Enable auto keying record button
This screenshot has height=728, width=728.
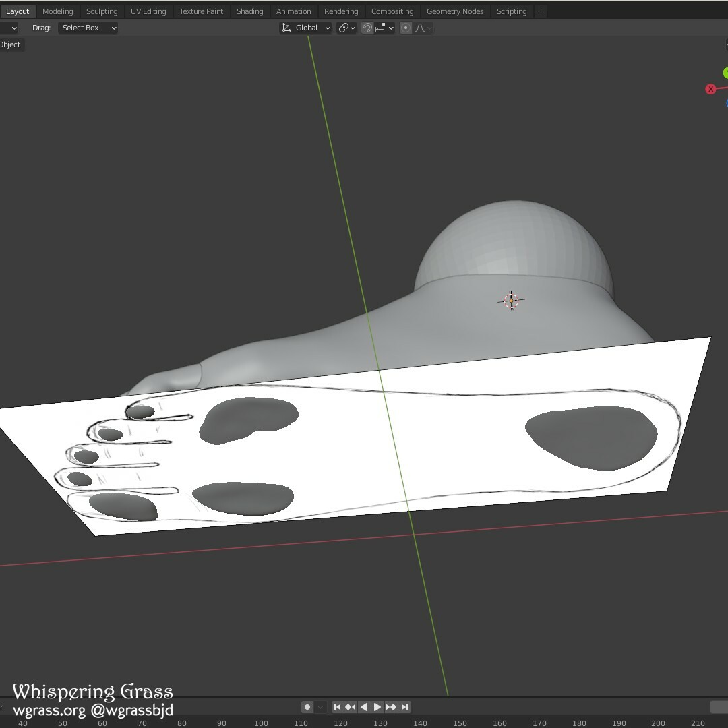point(307,707)
